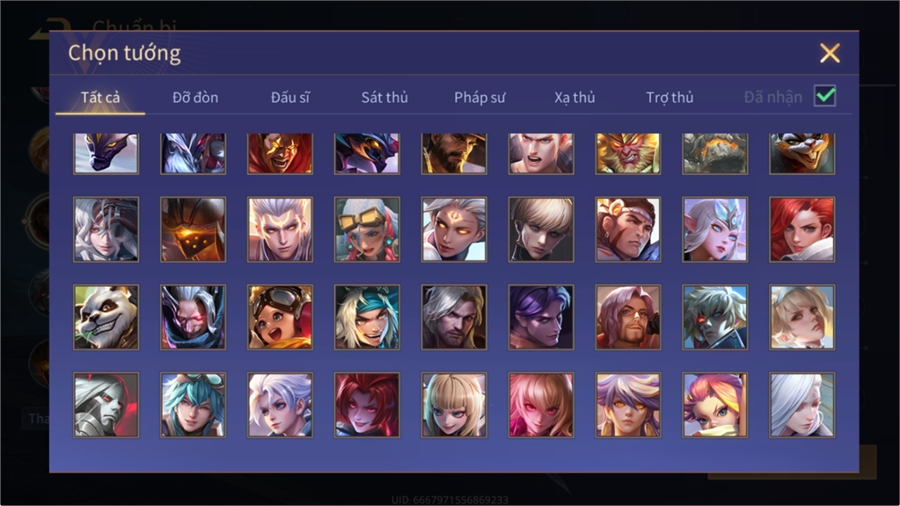Pick the gray-skinned hooded hero with red background
This screenshot has width=900, height=506.
106,405
